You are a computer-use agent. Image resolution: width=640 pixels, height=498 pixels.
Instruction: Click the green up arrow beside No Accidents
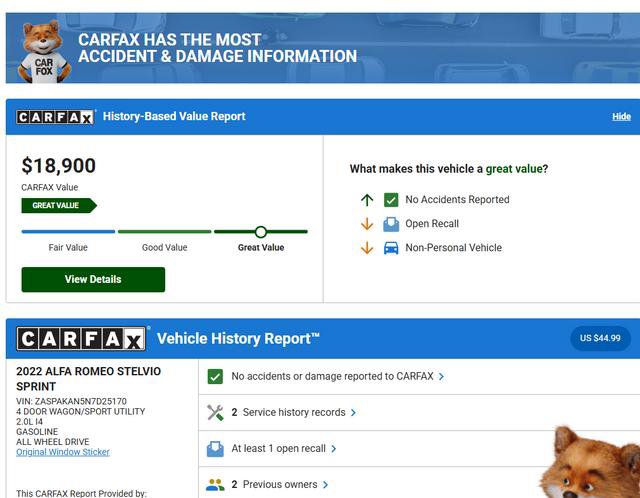(x=367, y=200)
